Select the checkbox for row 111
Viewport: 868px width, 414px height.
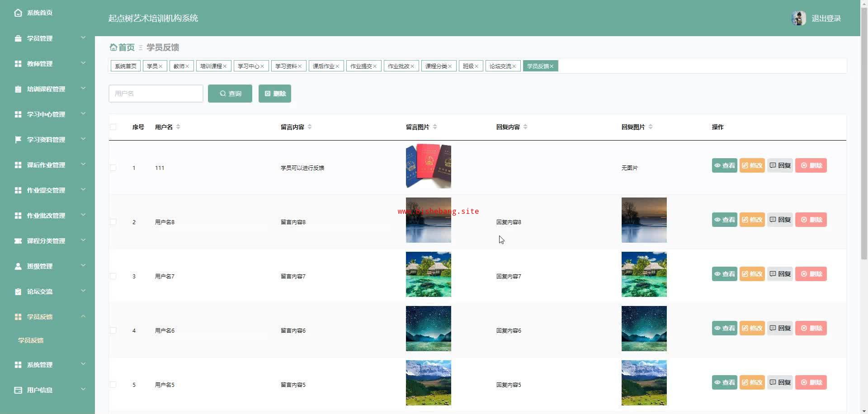click(113, 168)
